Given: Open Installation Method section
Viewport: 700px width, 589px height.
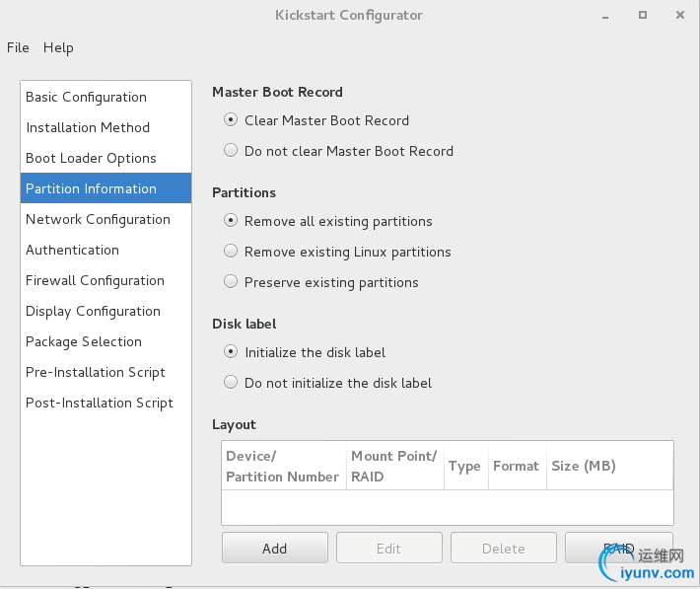Looking at the screenshot, I should [88, 127].
